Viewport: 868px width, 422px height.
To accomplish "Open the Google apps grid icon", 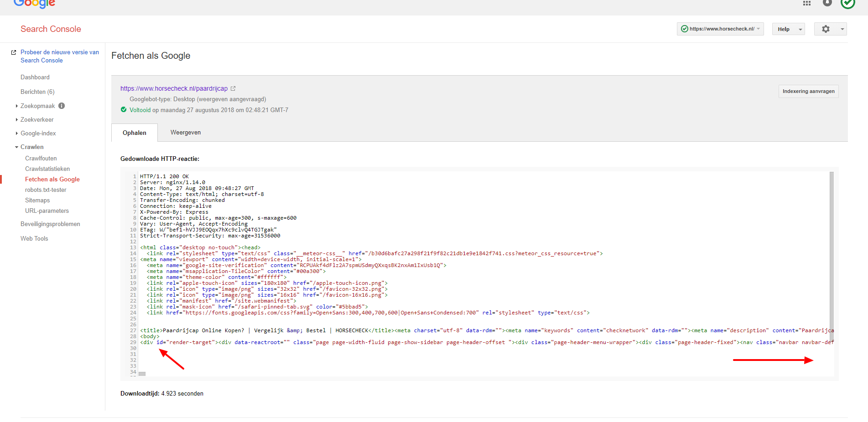I will coord(807,3).
